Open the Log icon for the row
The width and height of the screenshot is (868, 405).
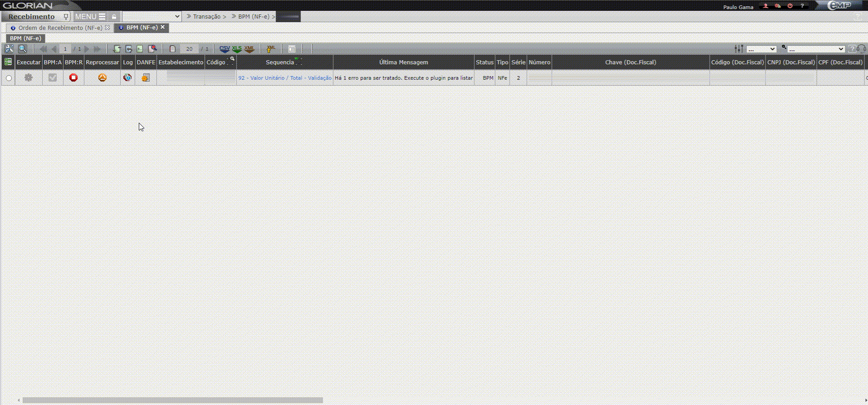coord(128,78)
